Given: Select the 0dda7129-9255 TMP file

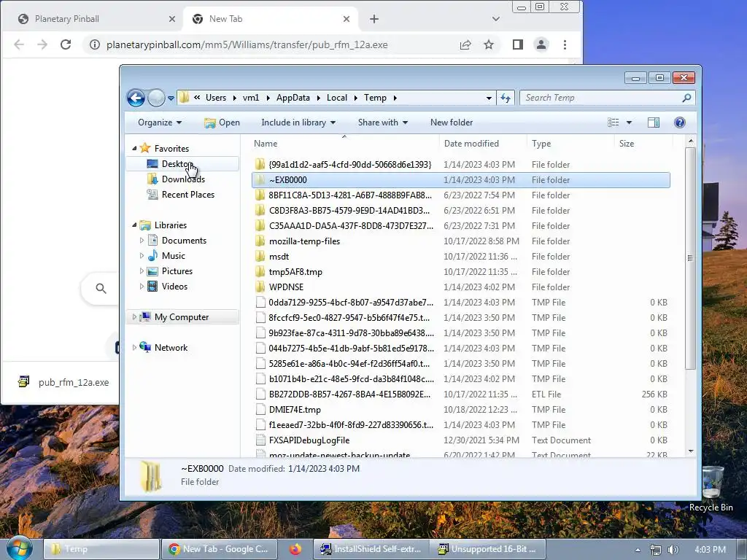Looking at the screenshot, I should (x=461, y=303).
